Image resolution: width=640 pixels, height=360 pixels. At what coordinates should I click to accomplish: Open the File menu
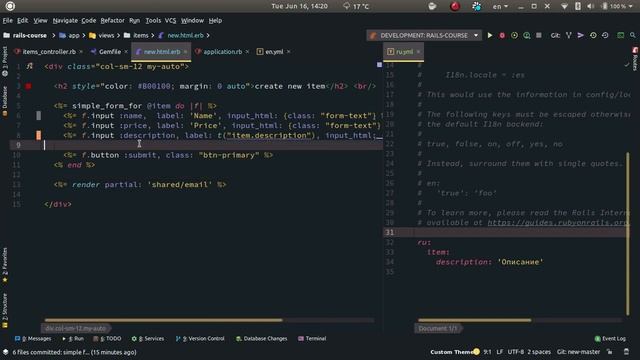[7, 20]
